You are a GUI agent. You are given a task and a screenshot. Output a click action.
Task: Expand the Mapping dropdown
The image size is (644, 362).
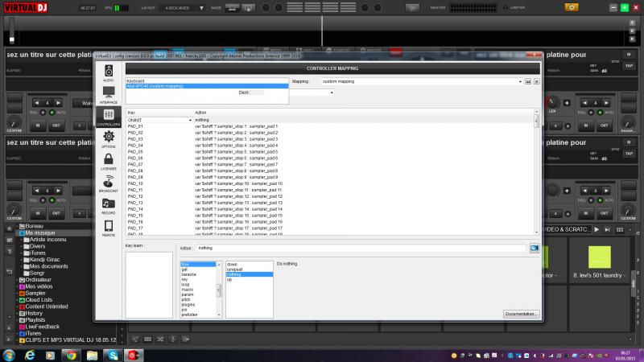tap(520, 81)
